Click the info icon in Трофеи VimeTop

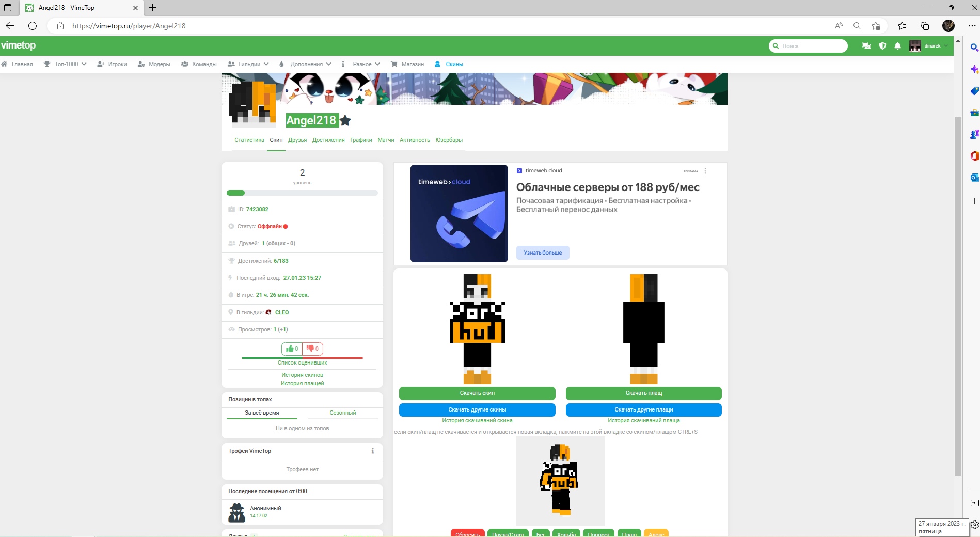372,451
